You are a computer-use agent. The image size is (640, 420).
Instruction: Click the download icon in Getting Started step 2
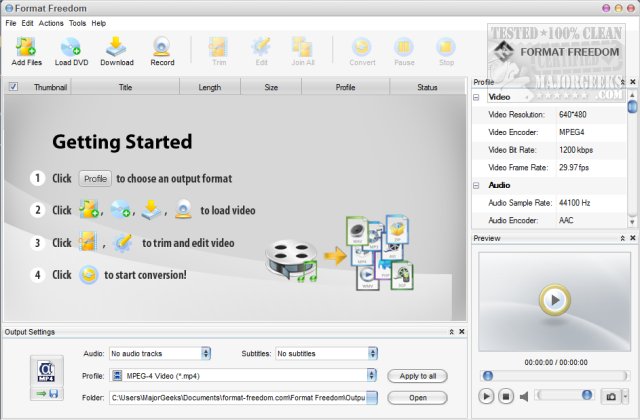[x=151, y=209]
